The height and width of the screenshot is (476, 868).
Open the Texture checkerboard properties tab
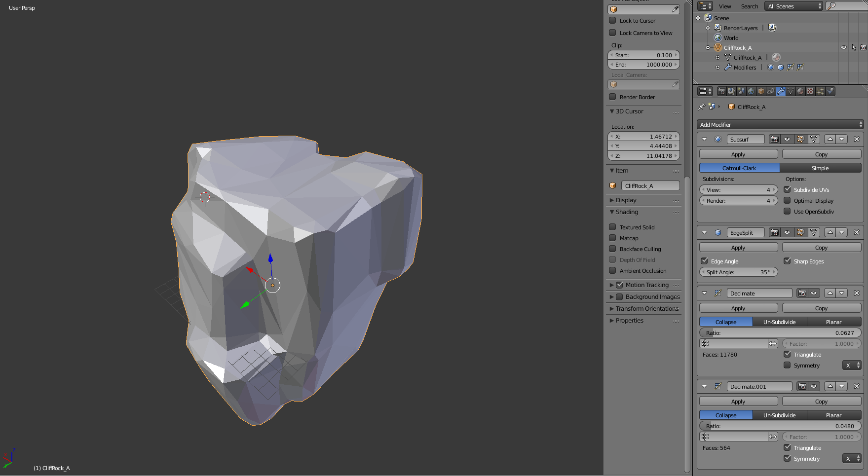[810, 91]
